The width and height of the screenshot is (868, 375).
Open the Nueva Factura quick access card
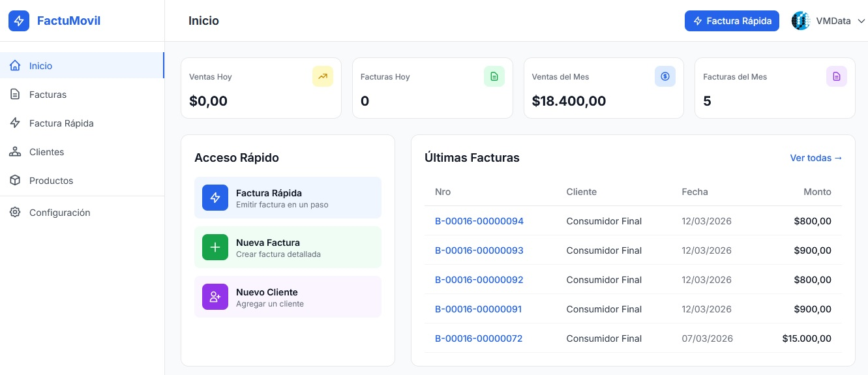[288, 247]
